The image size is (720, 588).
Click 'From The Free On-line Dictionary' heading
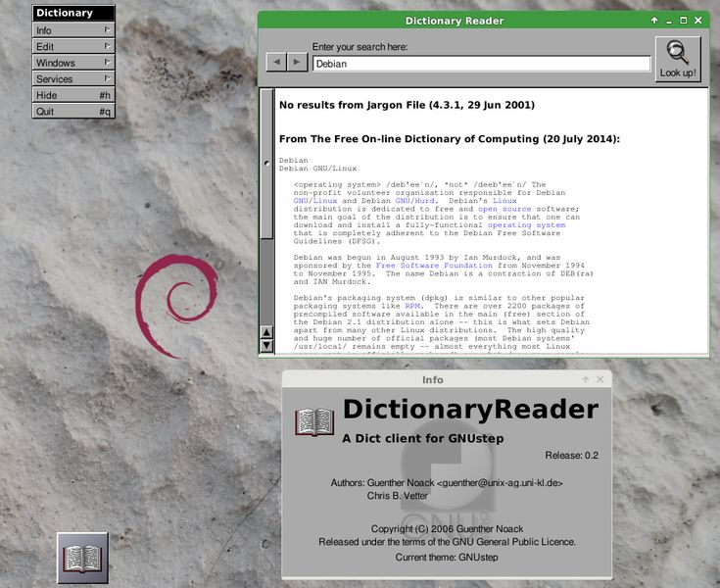(449, 139)
